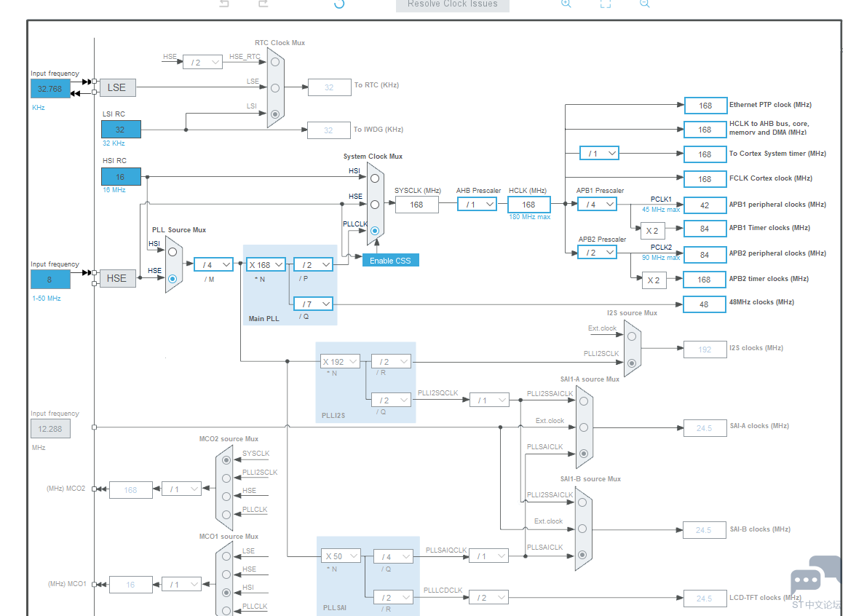Click the MCO2 output value 168 box

tap(131, 490)
